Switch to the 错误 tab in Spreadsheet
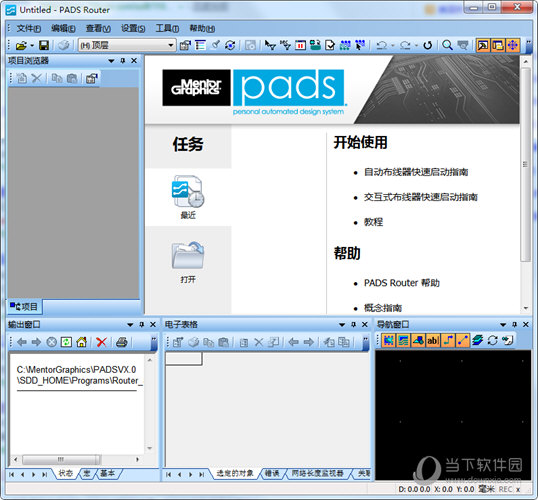This screenshot has height=500, width=538. pos(272,474)
